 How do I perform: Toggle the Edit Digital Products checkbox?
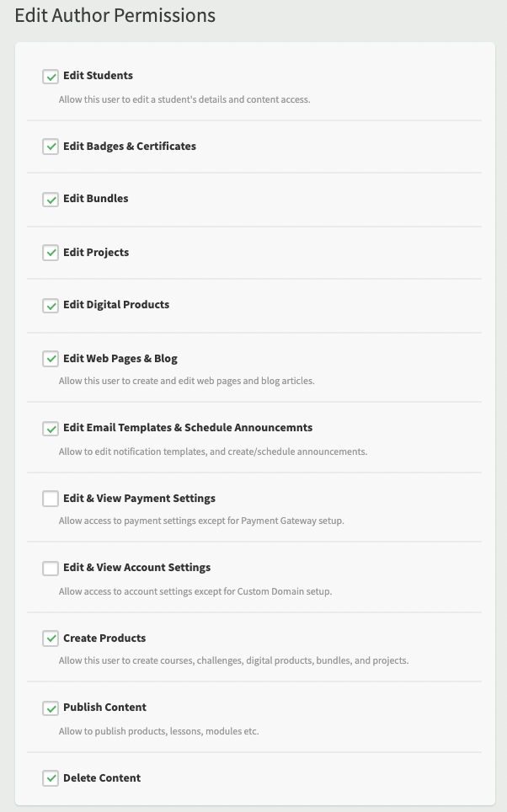click(x=51, y=306)
